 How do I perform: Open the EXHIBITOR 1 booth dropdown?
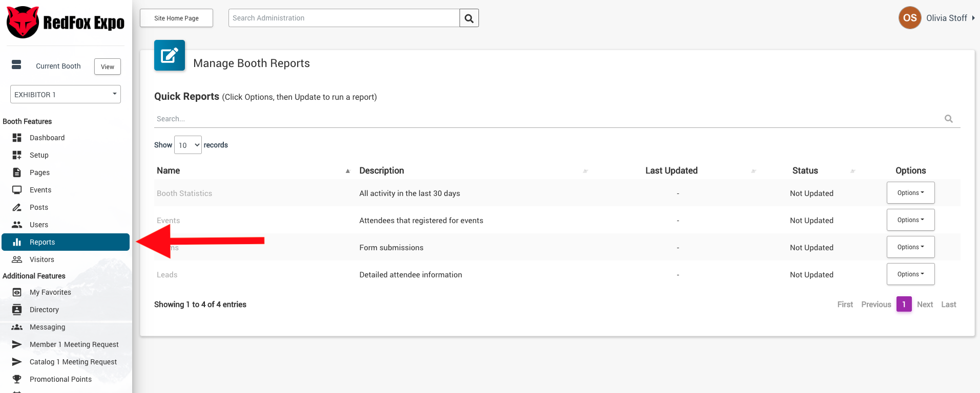coord(66,94)
